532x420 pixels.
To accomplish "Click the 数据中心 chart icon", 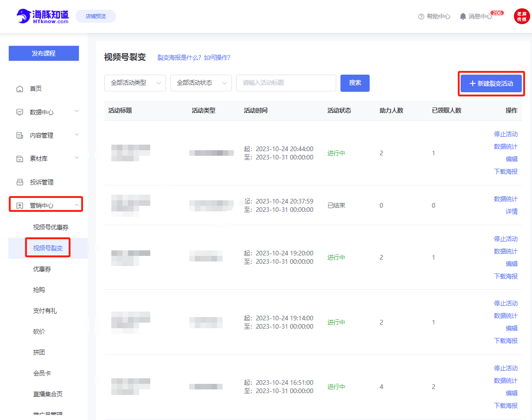I will click(19, 112).
